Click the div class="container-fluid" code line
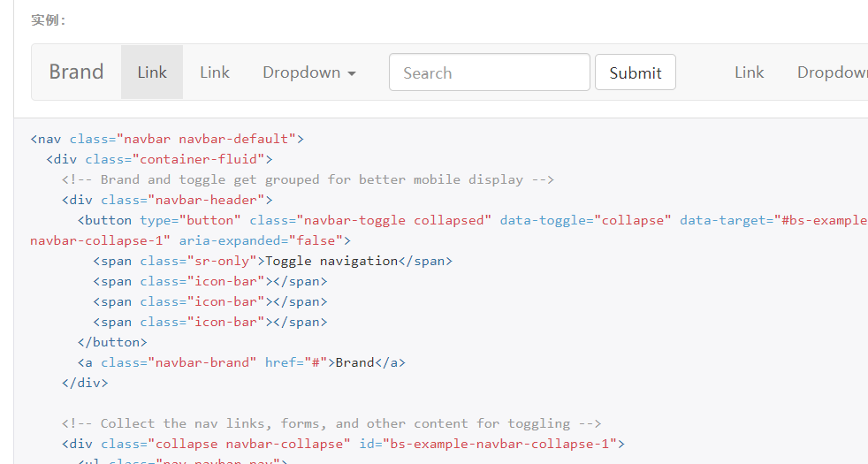The image size is (868, 464). [x=159, y=159]
